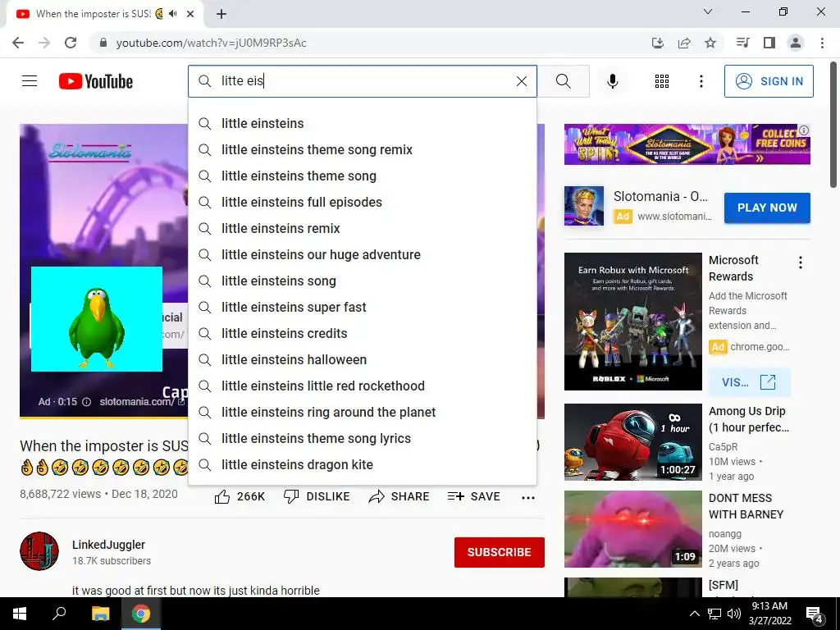Viewport: 840px width, 630px height.
Task: Save the video to a playlist
Action: (x=473, y=496)
